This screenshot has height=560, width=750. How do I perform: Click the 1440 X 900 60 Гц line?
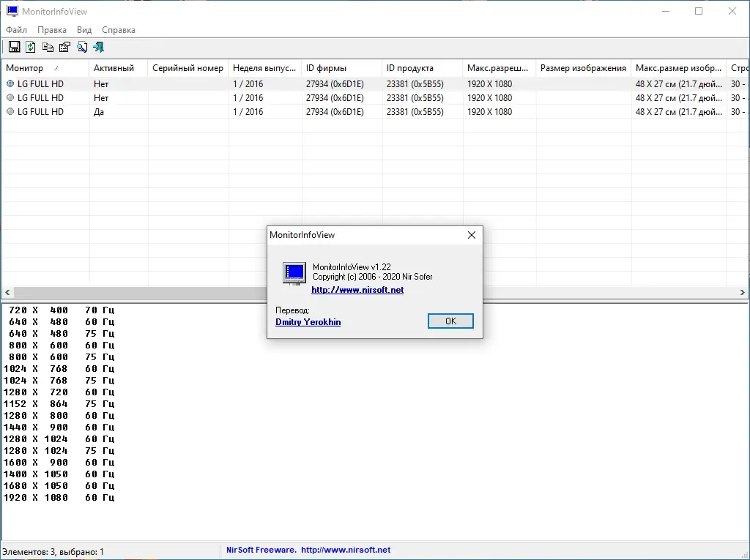click(59, 427)
